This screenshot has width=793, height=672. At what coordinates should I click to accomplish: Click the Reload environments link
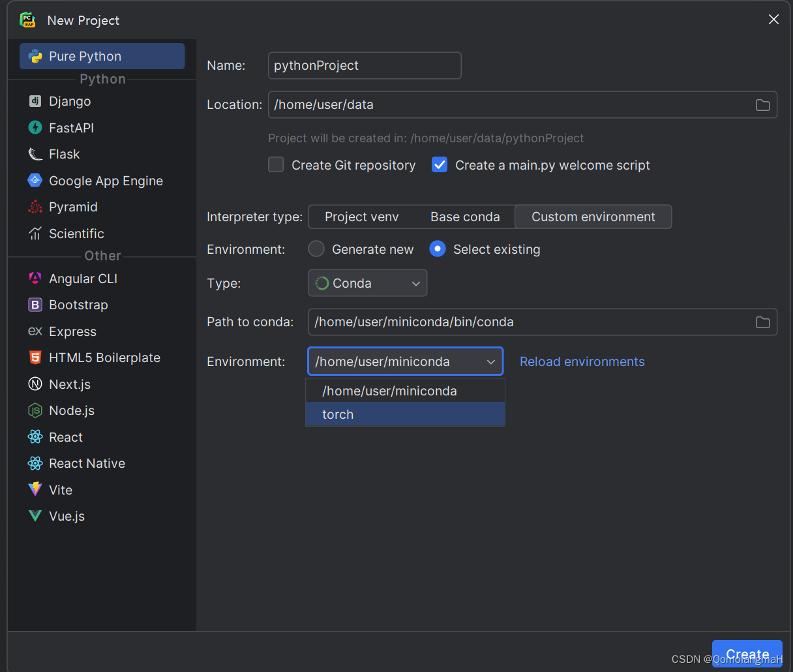(582, 361)
